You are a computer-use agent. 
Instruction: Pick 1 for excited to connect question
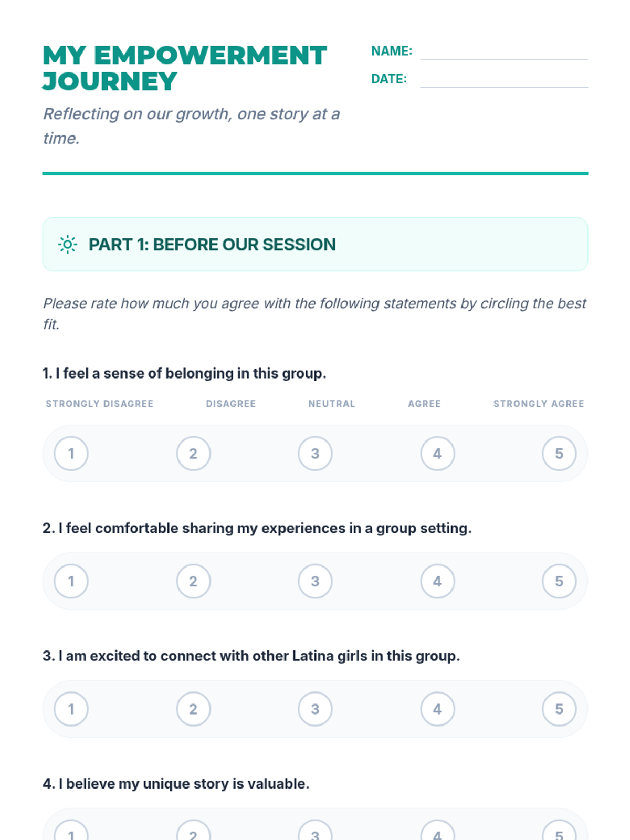point(71,709)
